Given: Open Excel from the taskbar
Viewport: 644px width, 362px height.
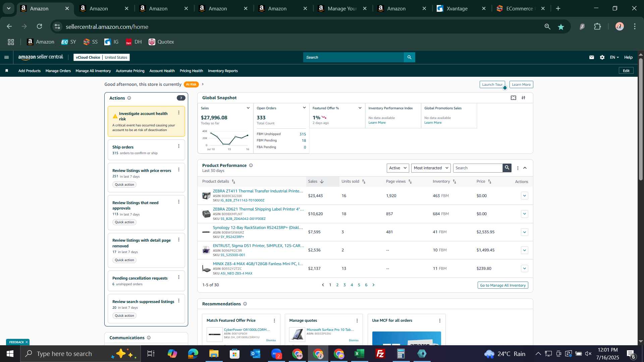Looking at the screenshot, I should [x=360, y=354].
